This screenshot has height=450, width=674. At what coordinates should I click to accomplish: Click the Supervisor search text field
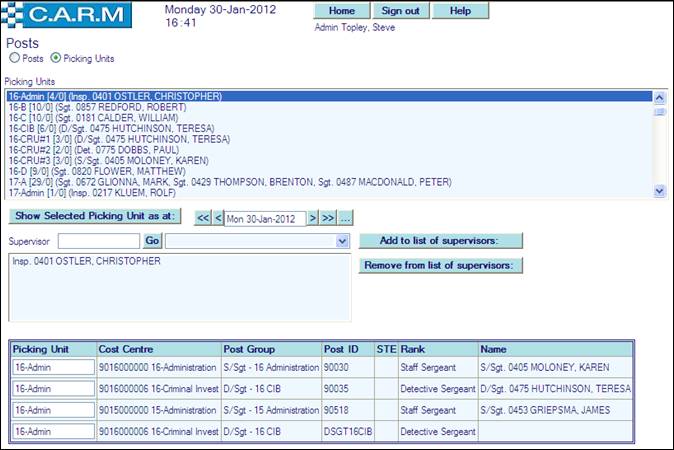(x=98, y=241)
